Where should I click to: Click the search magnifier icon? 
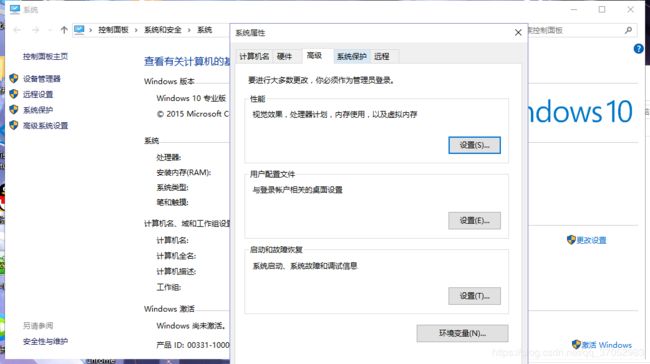click(628, 30)
